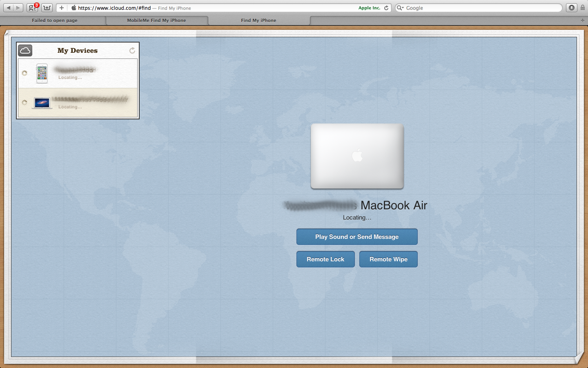Click the iCloud cloud icon in My Devices
The width and height of the screenshot is (588, 368).
point(25,51)
